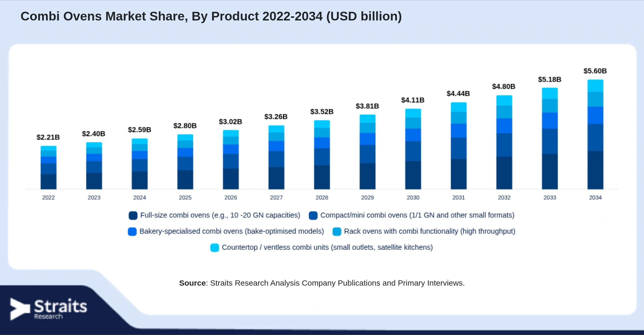Click the Bakery-specialised combi ovens legend swatch
Screen dimensions: 644x335
pyautogui.click(x=132, y=232)
